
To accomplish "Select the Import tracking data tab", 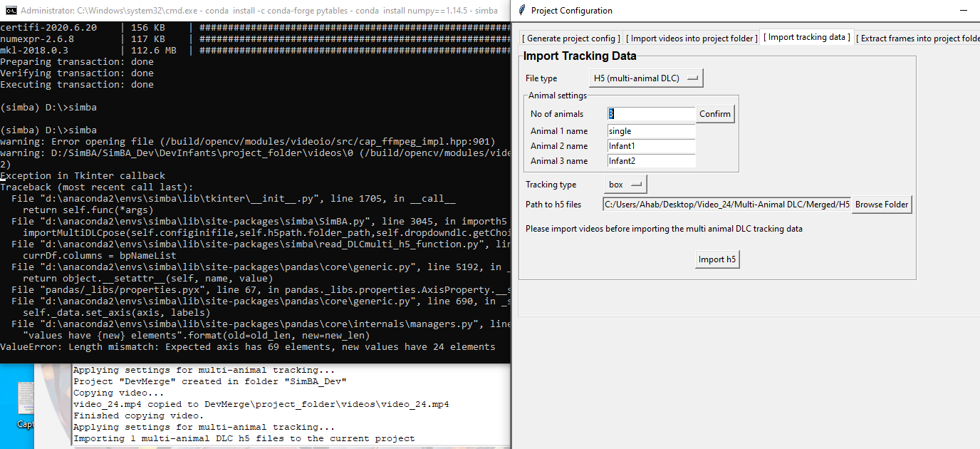I will click(806, 36).
